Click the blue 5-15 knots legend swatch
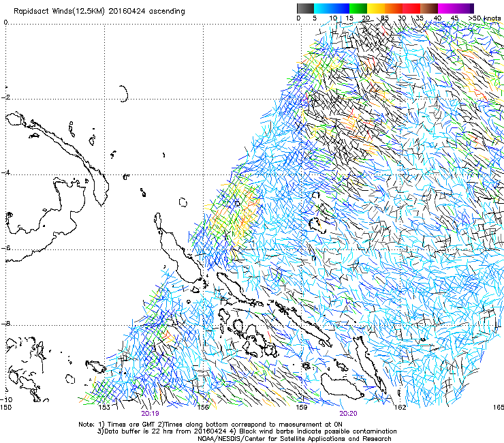Screen dimensions: 504x443 (332, 8)
